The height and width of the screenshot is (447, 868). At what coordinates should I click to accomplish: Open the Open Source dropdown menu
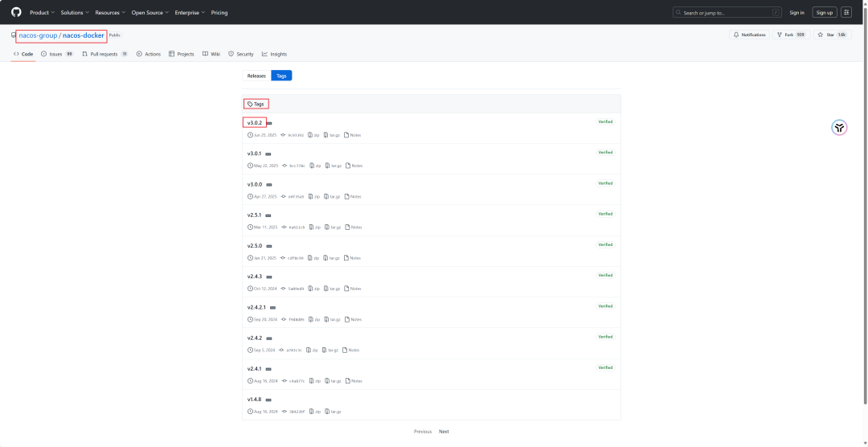[150, 12]
